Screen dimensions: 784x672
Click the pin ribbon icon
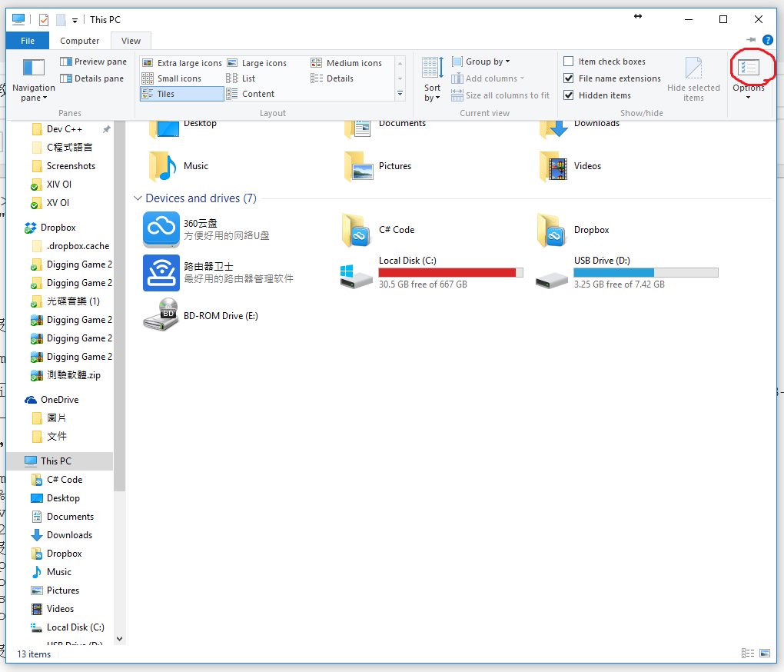click(750, 39)
